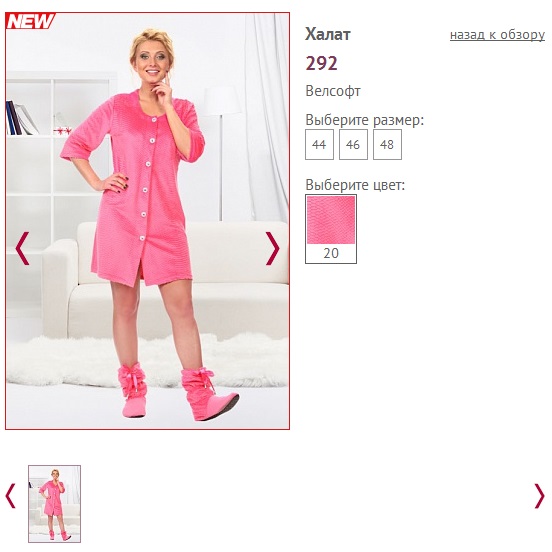Show next photo with right arrow on main image
The image size is (552, 552).
coord(272,248)
